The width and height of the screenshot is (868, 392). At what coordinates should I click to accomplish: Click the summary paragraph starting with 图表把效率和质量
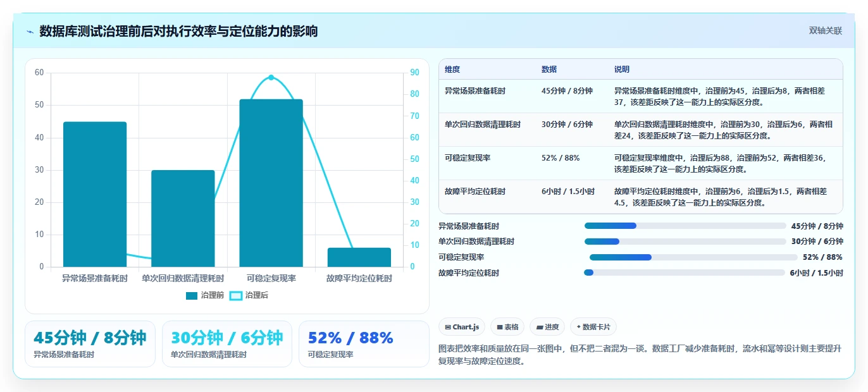tap(640, 355)
